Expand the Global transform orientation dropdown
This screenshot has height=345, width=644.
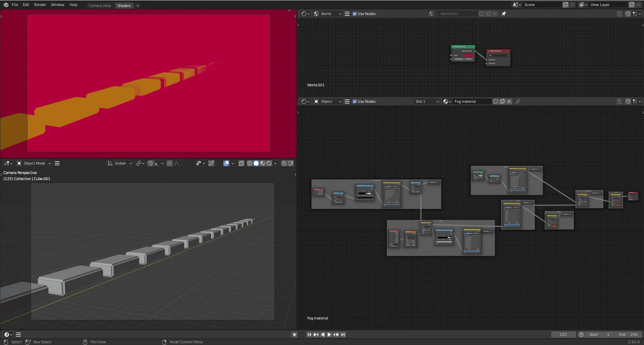[120, 163]
